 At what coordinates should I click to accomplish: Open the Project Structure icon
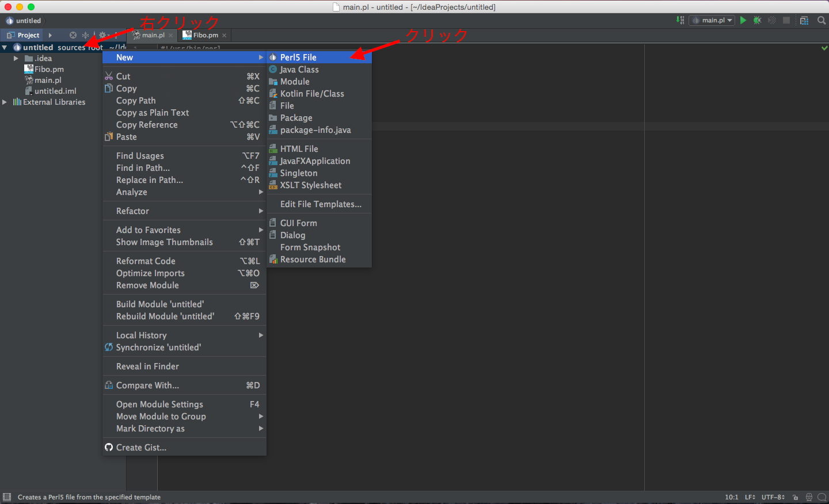(804, 20)
